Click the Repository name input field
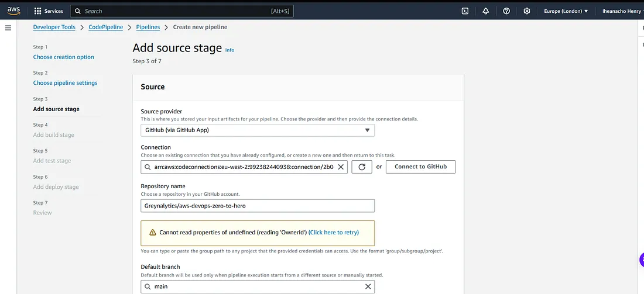This screenshot has width=644, height=294. pos(258,206)
